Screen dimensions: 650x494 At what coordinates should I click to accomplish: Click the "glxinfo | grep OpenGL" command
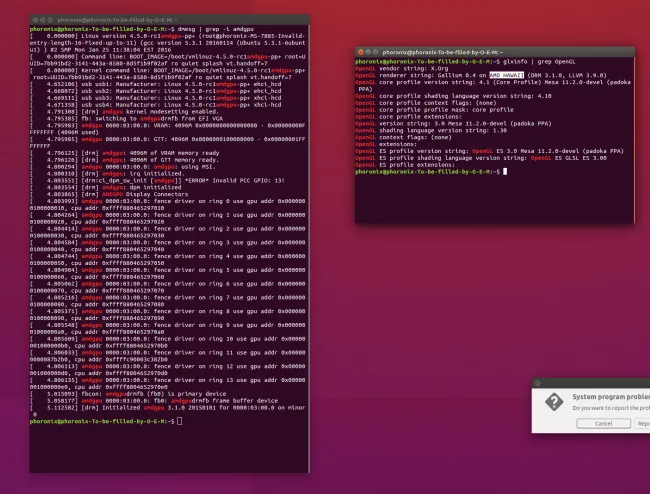click(x=539, y=61)
